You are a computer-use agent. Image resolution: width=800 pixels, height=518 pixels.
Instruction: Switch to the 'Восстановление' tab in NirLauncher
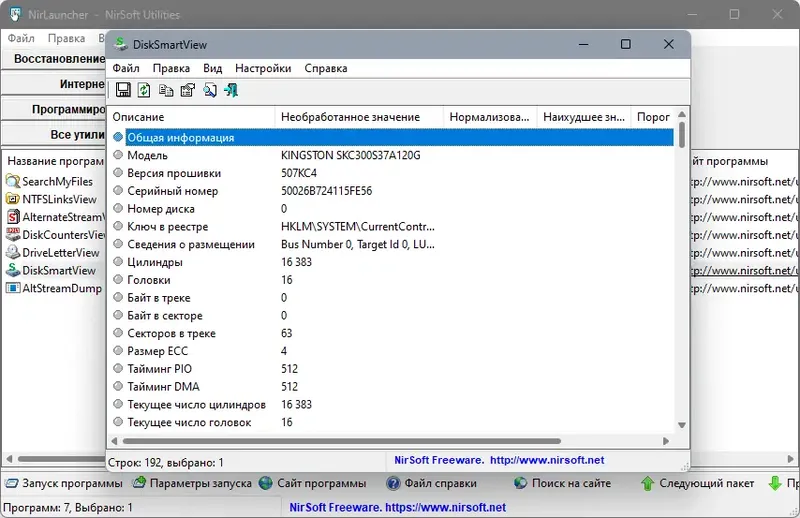[x=54, y=59]
